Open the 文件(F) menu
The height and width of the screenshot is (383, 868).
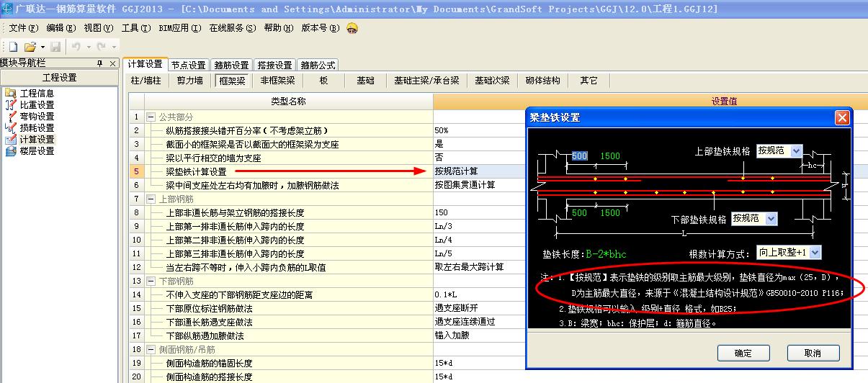tap(23, 28)
